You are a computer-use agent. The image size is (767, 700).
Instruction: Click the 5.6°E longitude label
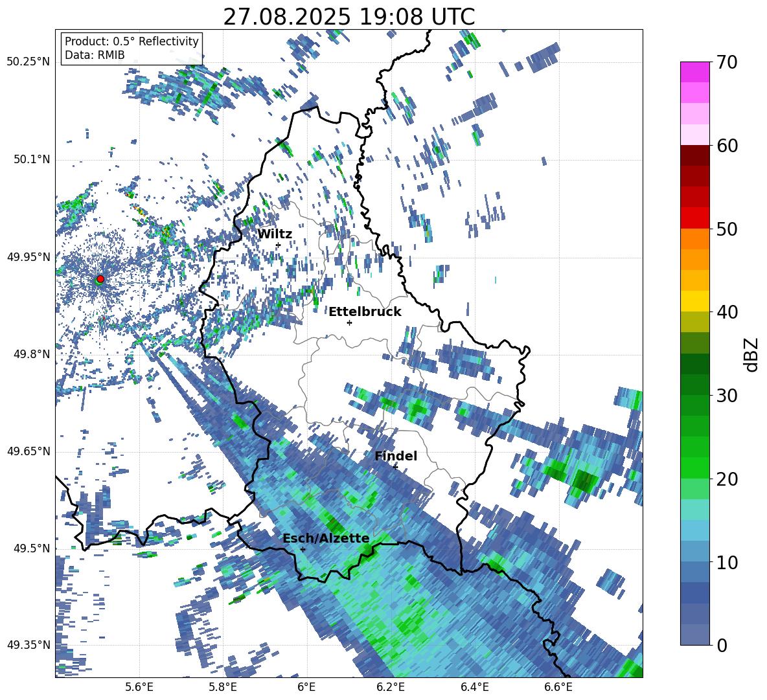point(139,687)
